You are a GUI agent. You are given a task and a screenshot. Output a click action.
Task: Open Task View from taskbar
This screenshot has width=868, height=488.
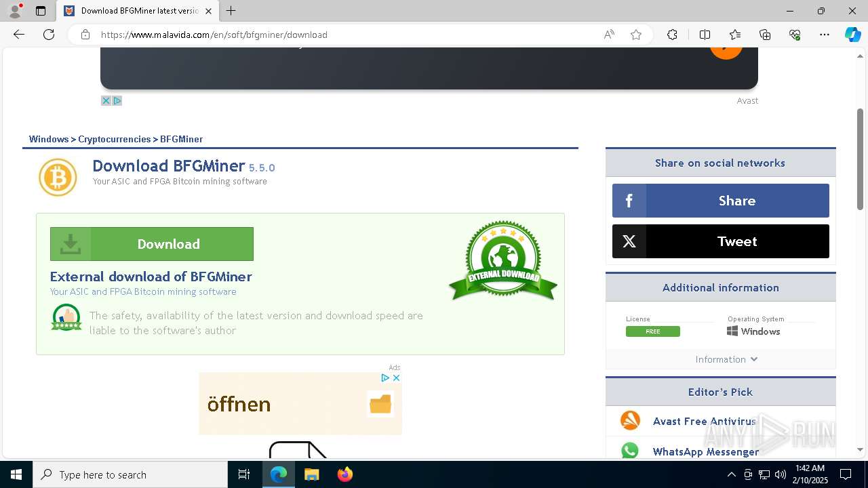[245, 474]
